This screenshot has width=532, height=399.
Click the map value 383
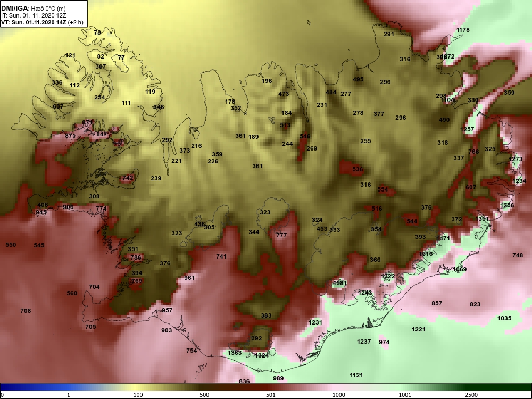(266, 316)
